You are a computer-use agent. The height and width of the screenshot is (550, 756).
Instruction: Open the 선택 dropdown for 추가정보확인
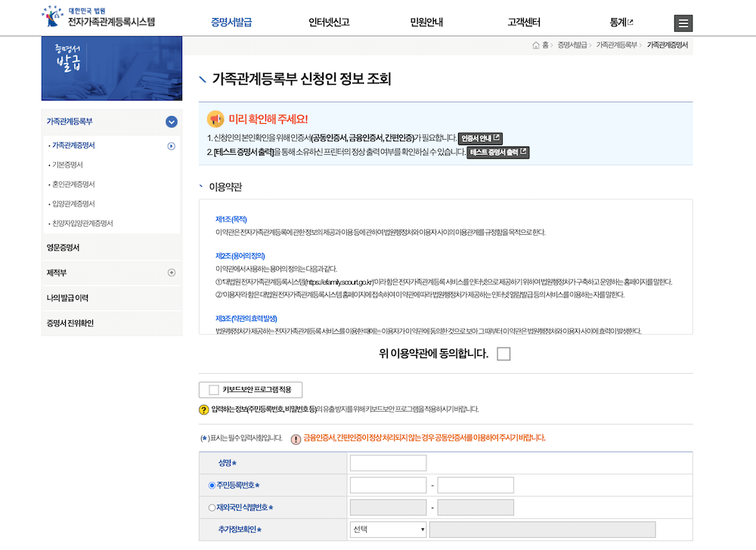[x=387, y=530]
